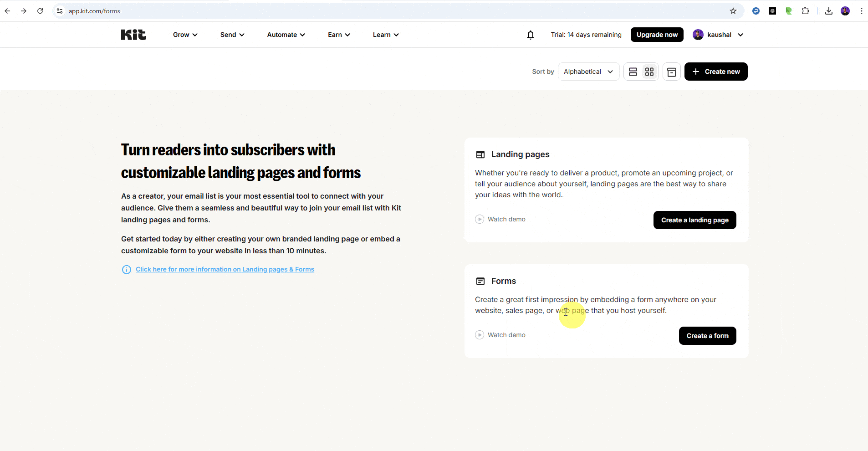Expand the Sort by Alphabetical dropdown

tap(588, 72)
